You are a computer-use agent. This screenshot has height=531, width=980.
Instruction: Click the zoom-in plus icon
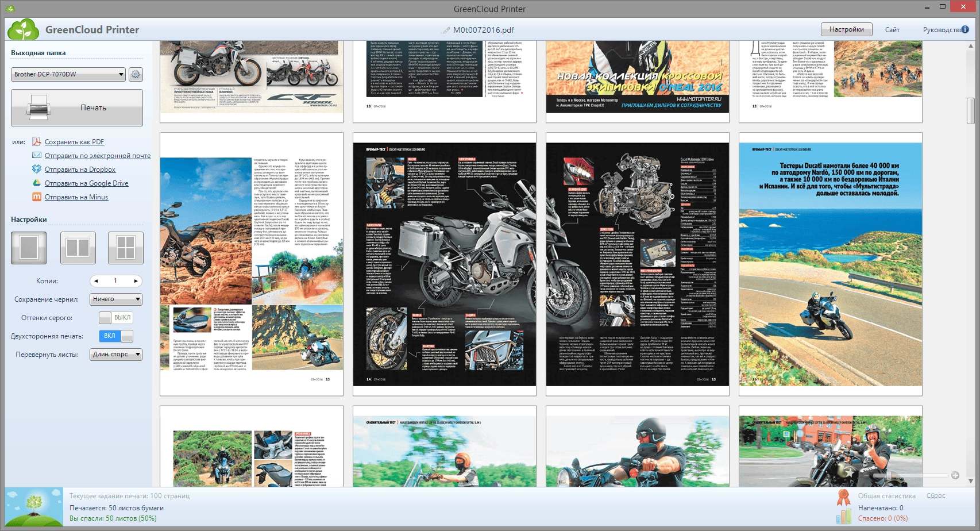(x=955, y=475)
